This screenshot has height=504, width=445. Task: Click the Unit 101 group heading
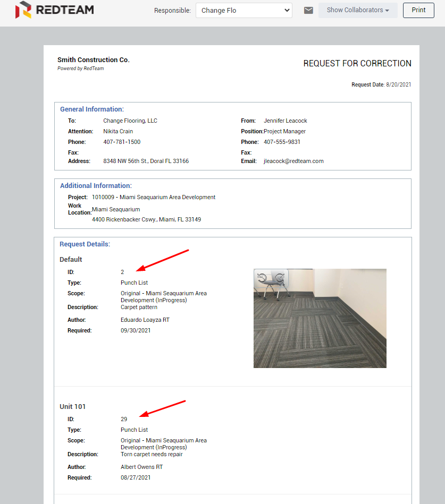pyautogui.click(x=72, y=406)
